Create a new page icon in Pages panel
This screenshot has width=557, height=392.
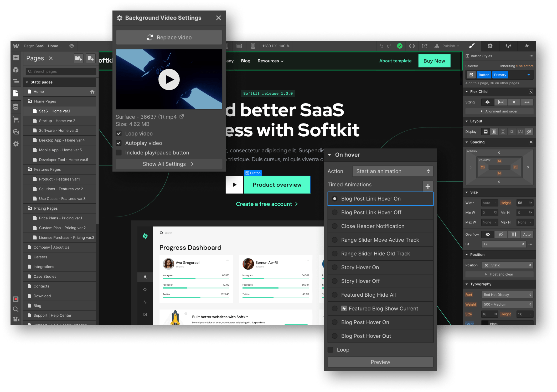coord(90,58)
